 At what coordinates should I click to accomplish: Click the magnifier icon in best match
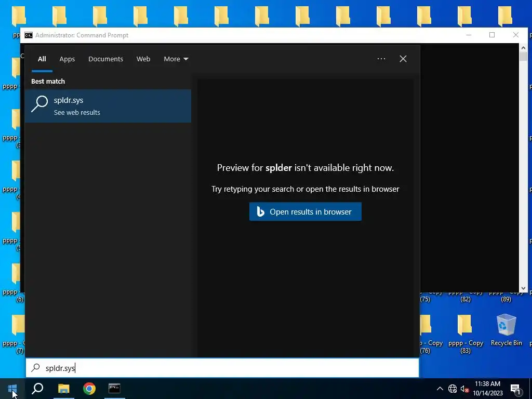[x=39, y=103]
